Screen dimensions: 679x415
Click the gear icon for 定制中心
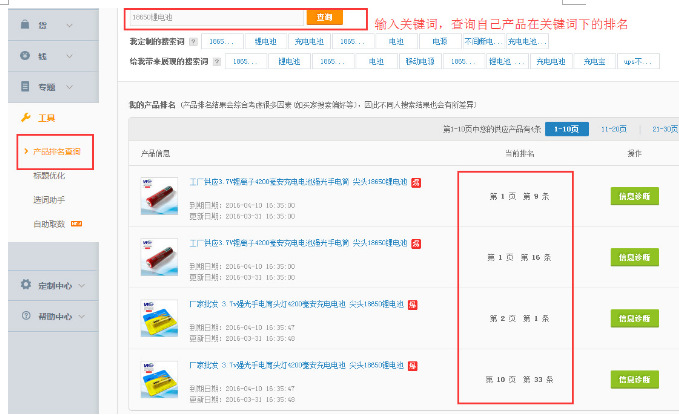26,284
